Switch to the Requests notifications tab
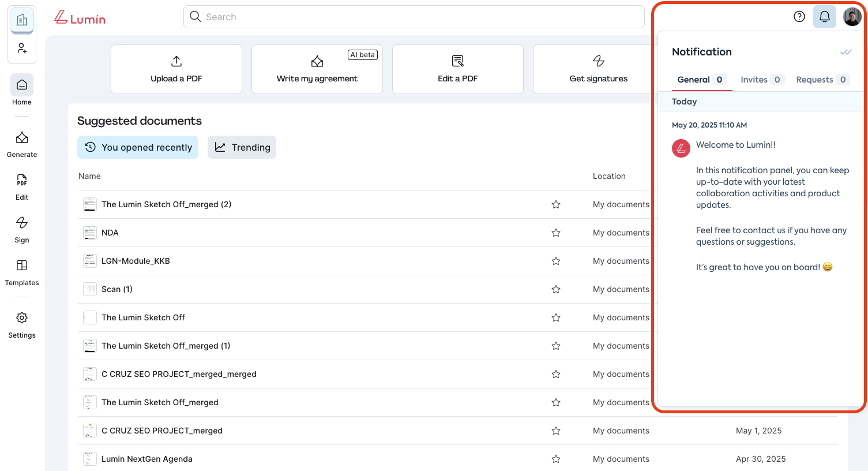 coord(822,80)
